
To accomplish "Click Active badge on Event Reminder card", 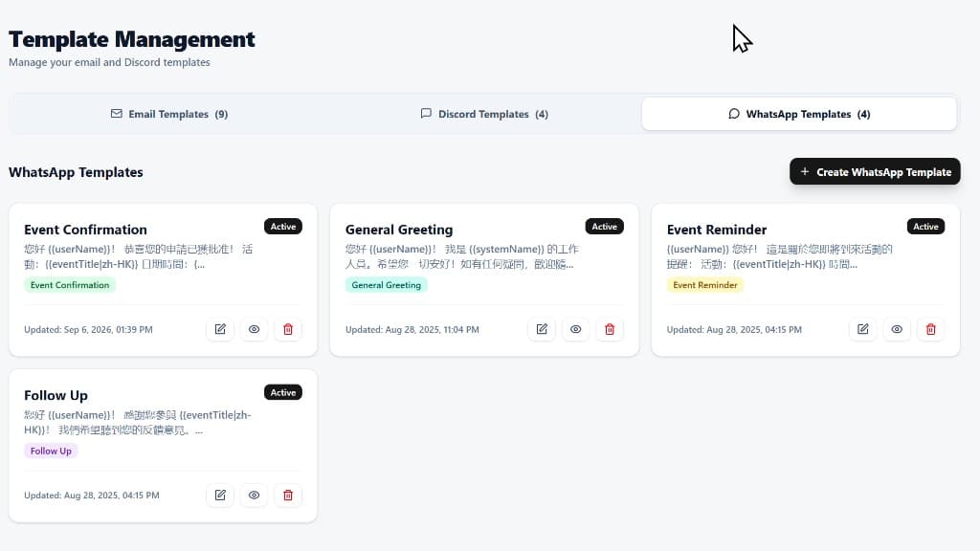I will click(x=925, y=226).
